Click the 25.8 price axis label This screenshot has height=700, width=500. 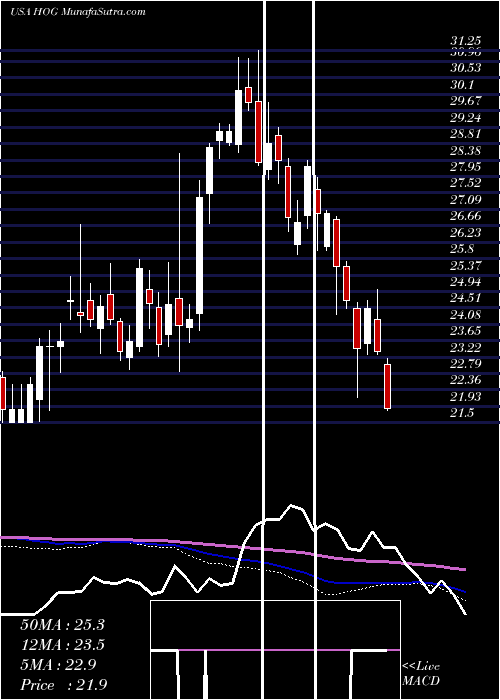coord(462,250)
